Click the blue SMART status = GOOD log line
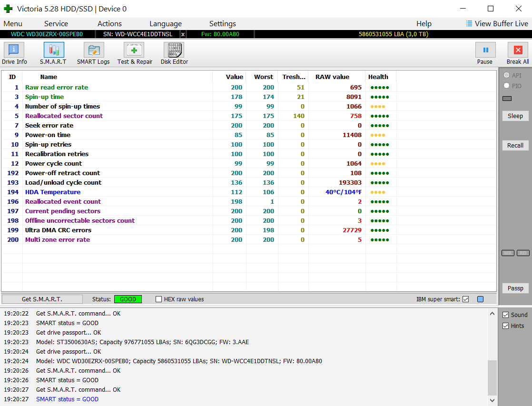The image size is (532, 406). [67, 399]
